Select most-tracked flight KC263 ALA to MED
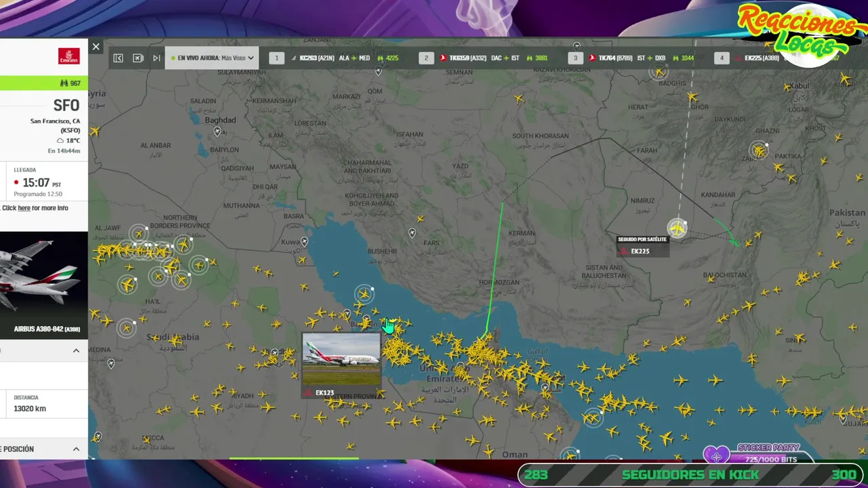The image size is (868, 488). (x=334, y=58)
